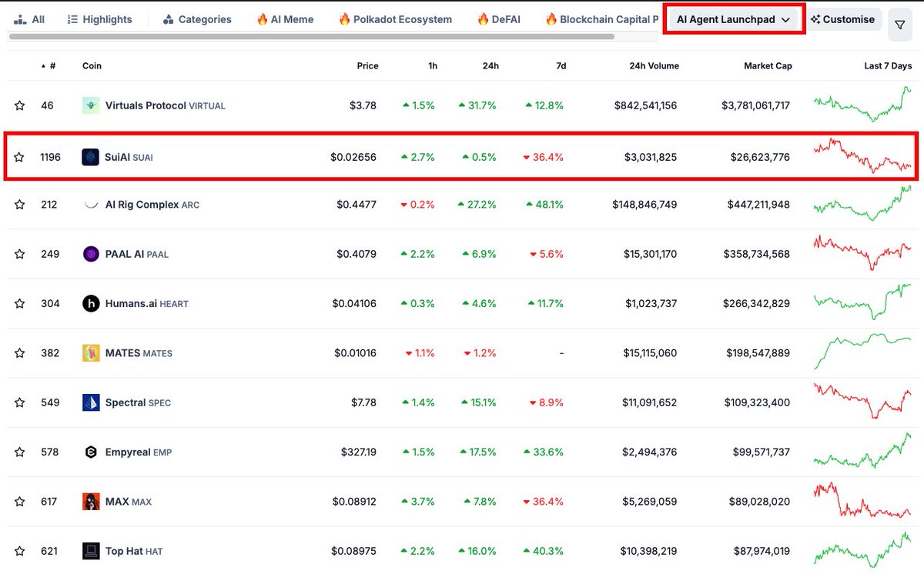Star Empyreal as favorite
Screen dimensions: 924x574
pos(19,452)
